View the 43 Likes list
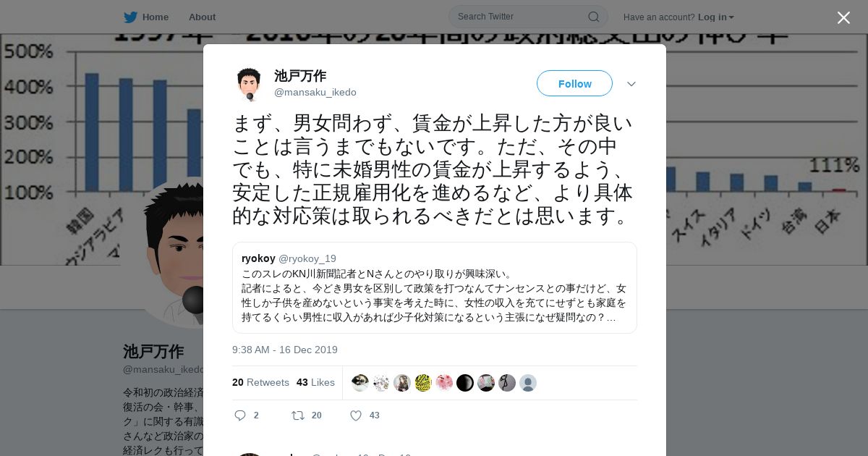The width and height of the screenshot is (868, 456). click(315, 382)
